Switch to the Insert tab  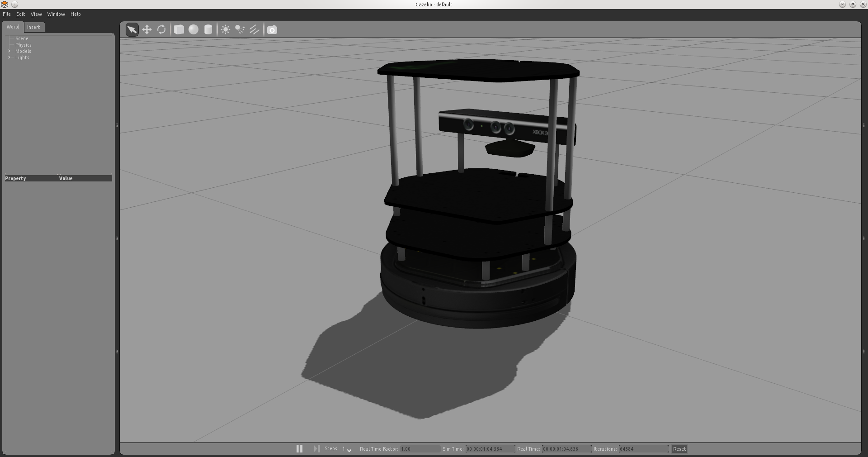pyautogui.click(x=34, y=27)
